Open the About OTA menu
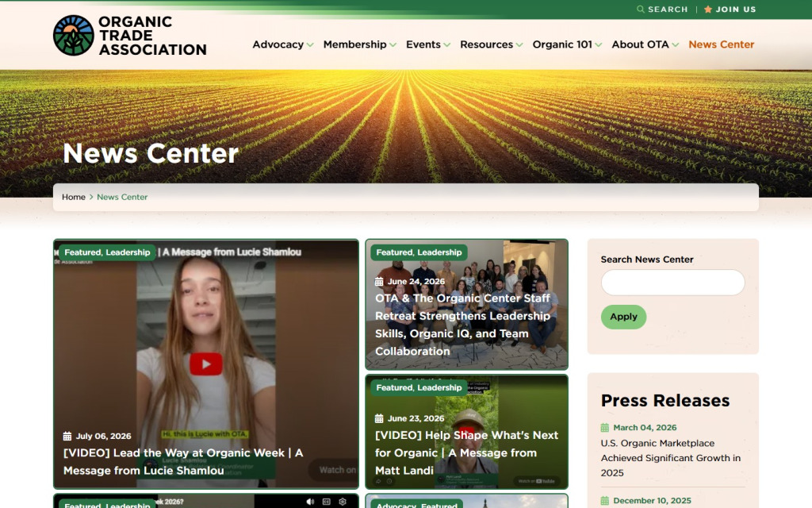Viewport: 812px width, 508px height. [640, 44]
